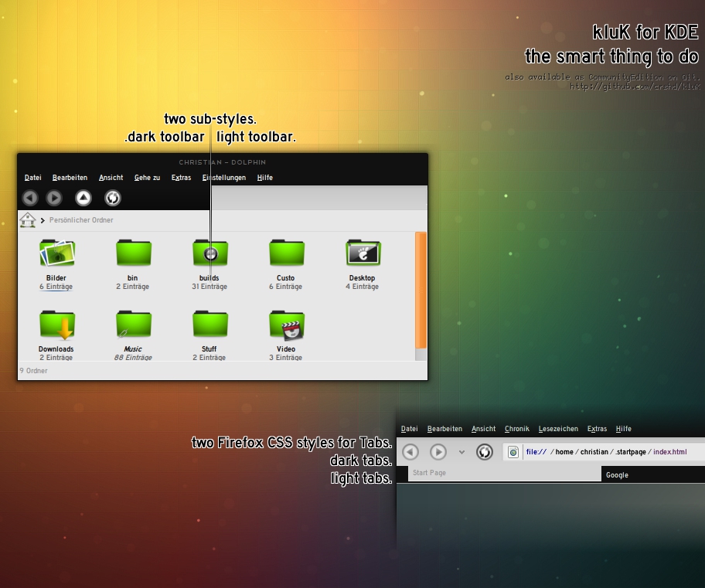The height and width of the screenshot is (588, 705).
Task: Click '31 Einträge' under builds
Action: coord(209,287)
